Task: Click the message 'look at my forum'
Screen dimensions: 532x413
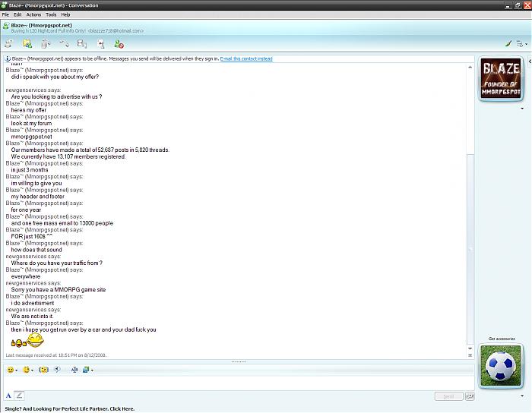Action: click(x=31, y=123)
